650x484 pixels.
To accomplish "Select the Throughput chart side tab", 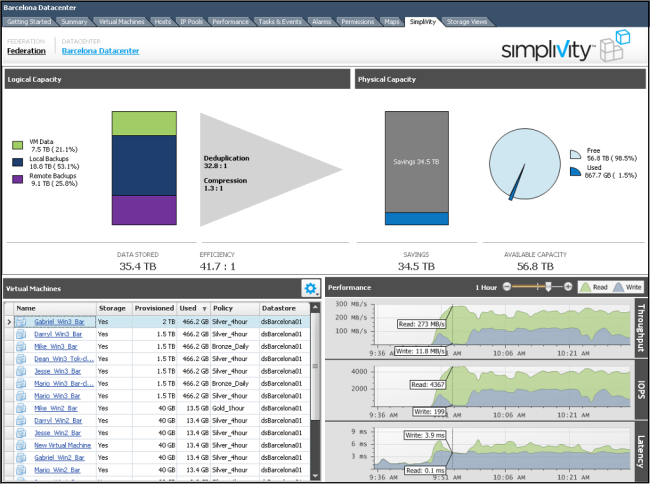I will coord(641,328).
